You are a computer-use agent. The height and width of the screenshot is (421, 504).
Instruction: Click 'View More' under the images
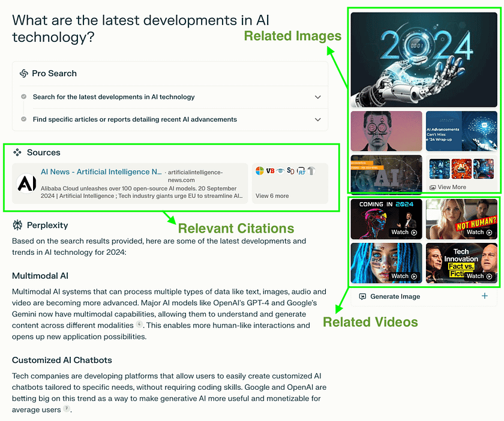tap(452, 187)
